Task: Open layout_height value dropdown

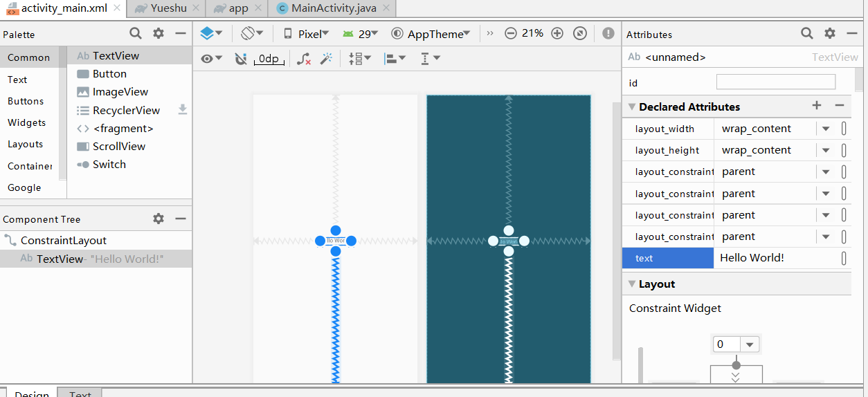Action: [x=826, y=150]
